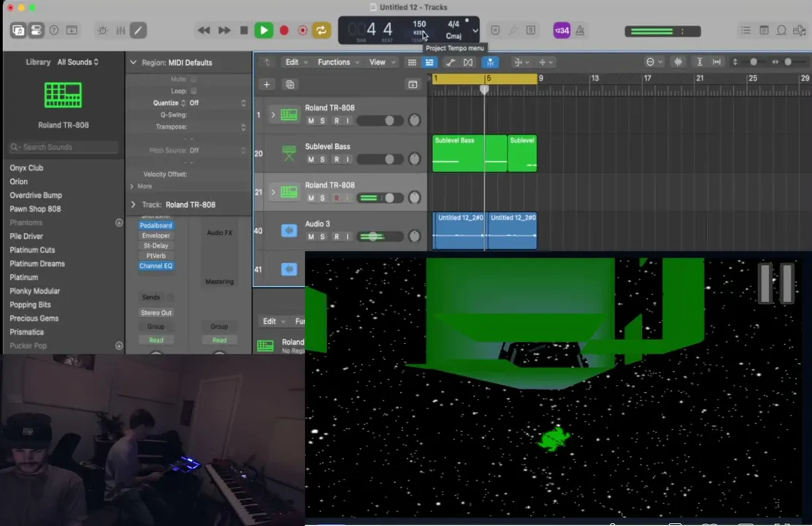Toggle the Editors pencil icon
The height and width of the screenshot is (526, 812).
point(138,30)
